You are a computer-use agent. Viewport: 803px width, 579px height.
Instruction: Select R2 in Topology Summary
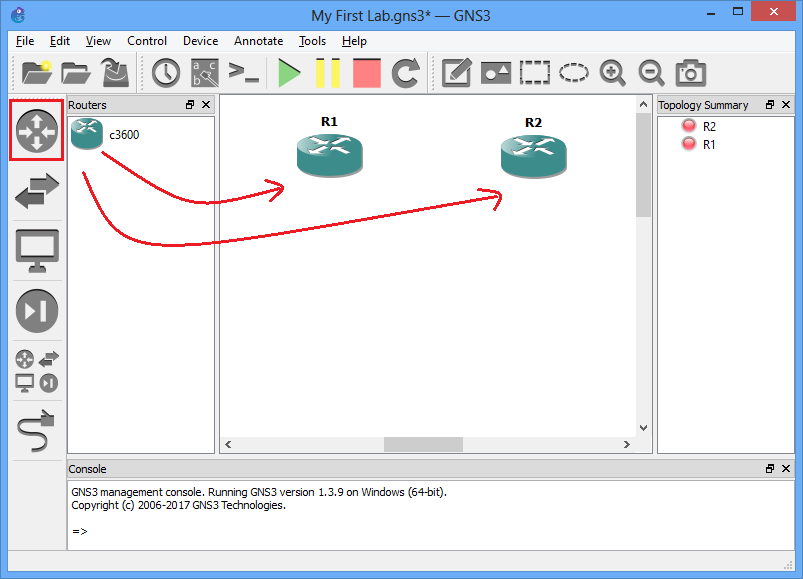709,127
